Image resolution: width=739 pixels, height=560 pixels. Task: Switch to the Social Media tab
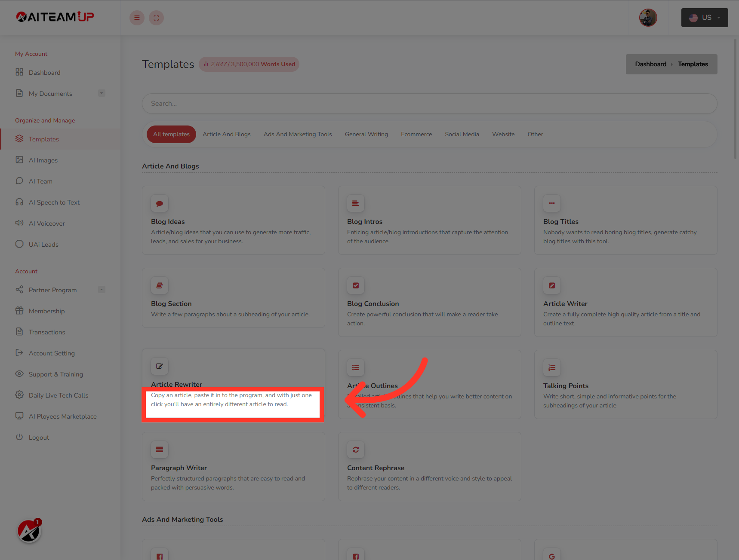coord(462,134)
